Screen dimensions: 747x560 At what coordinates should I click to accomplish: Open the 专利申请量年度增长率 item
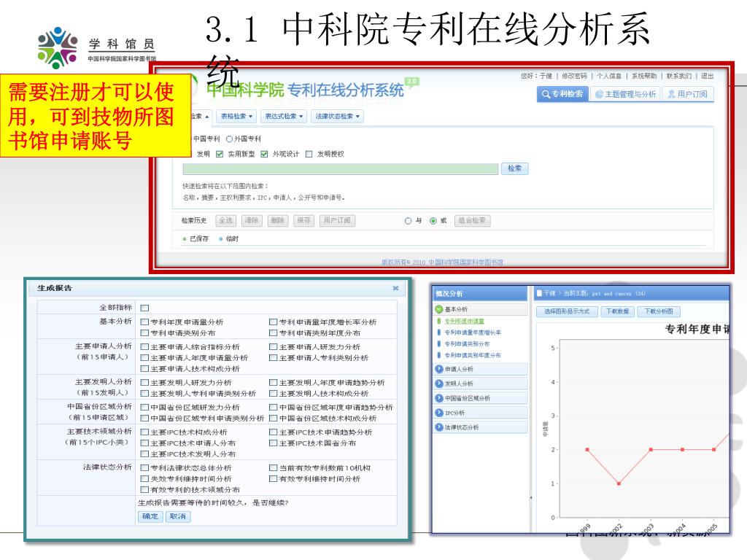pyautogui.click(x=473, y=332)
